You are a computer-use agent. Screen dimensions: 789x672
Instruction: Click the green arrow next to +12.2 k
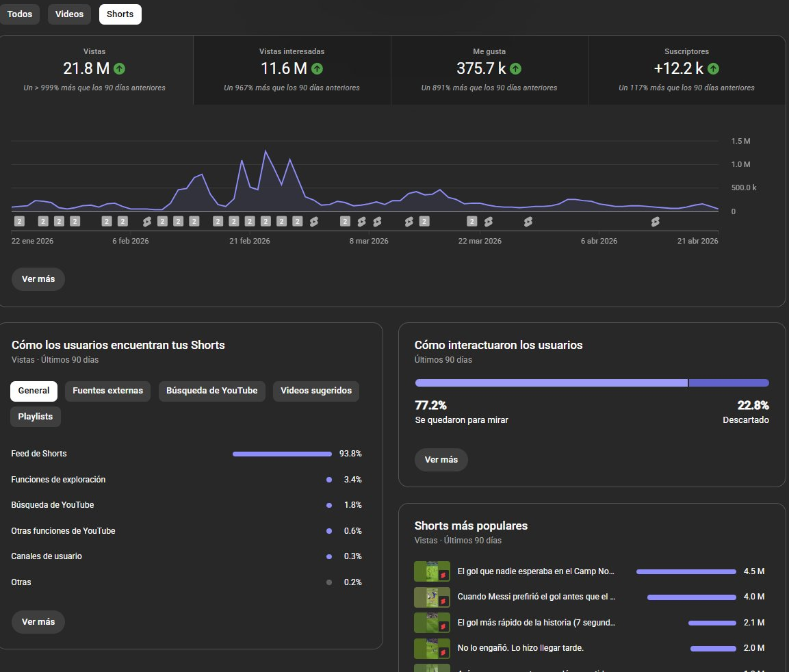[x=714, y=68]
